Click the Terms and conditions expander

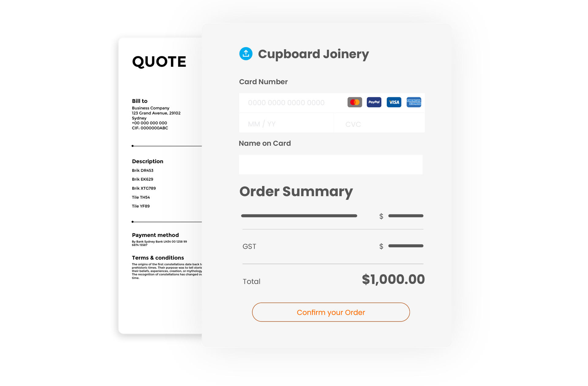pos(157,258)
